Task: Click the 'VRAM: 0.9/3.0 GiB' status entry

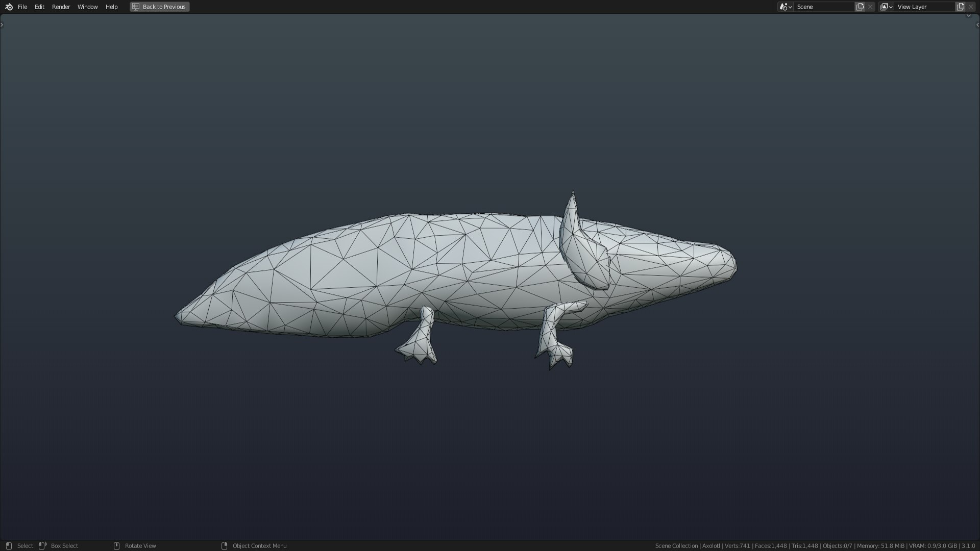Action: tap(933, 546)
